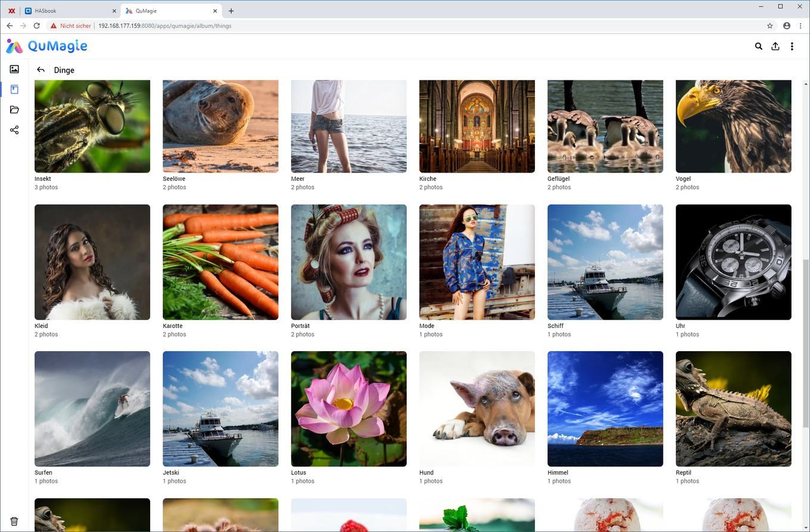Open the Folders view in sidebar
The width and height of the screenshot is (810, 532).
14,109
